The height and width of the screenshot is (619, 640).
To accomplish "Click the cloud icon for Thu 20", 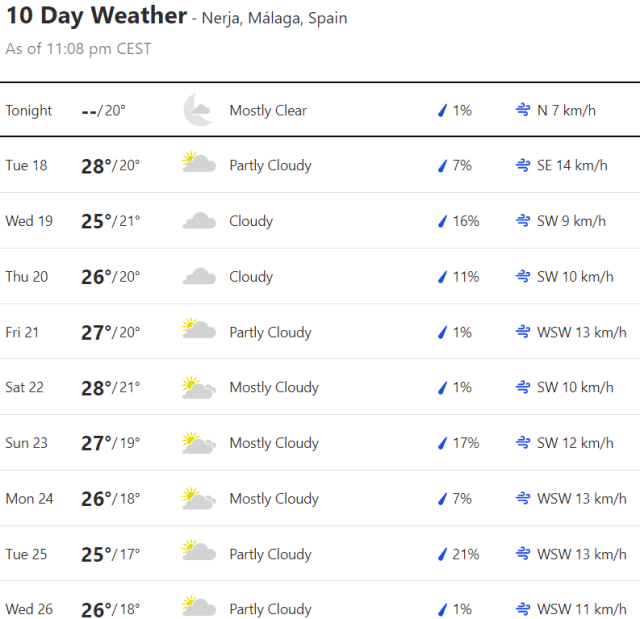I will click(x=199, y=276).
